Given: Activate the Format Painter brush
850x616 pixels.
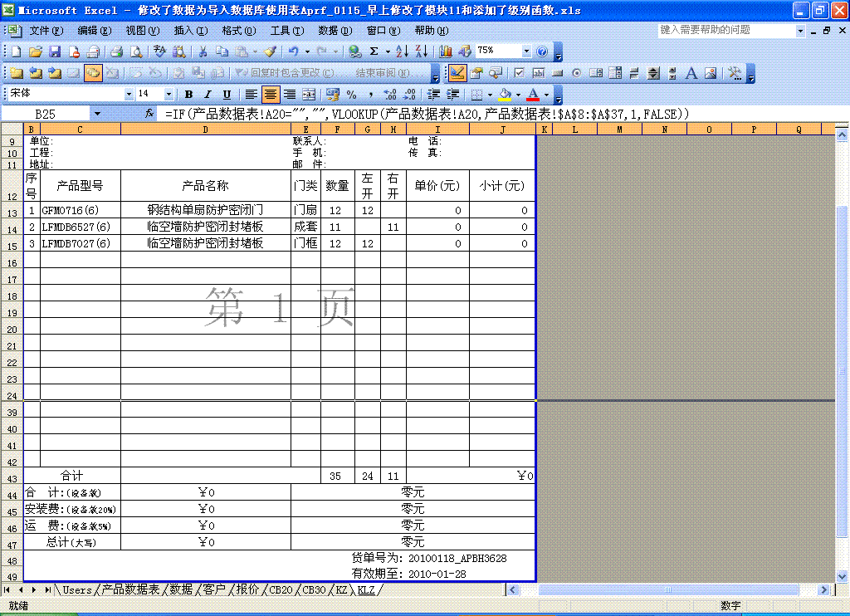Looking at the screenshot, I should point(270,51).
